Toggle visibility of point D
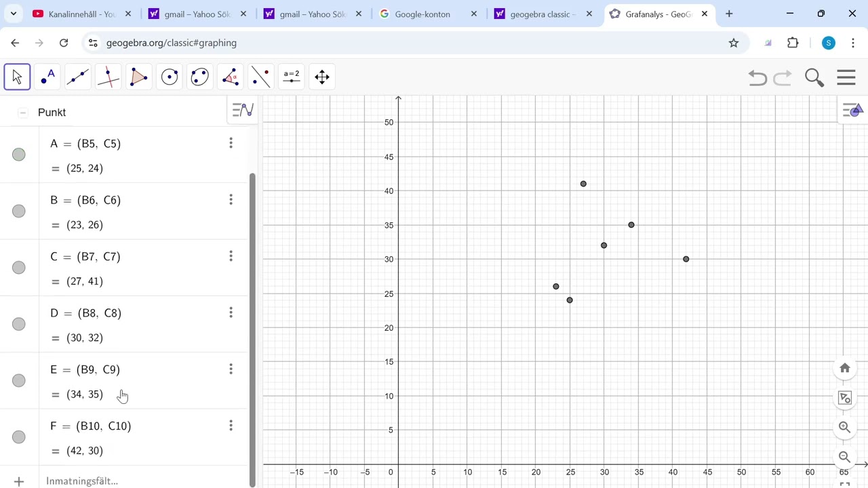This screenshot has height=488, width=868. [x=19, y=324]
